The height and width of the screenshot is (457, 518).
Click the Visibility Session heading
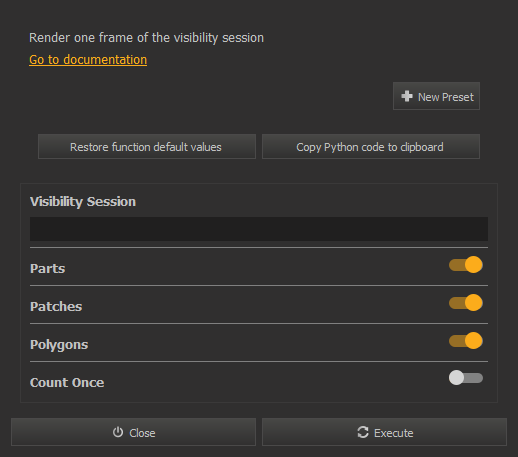tap(83, 202)
